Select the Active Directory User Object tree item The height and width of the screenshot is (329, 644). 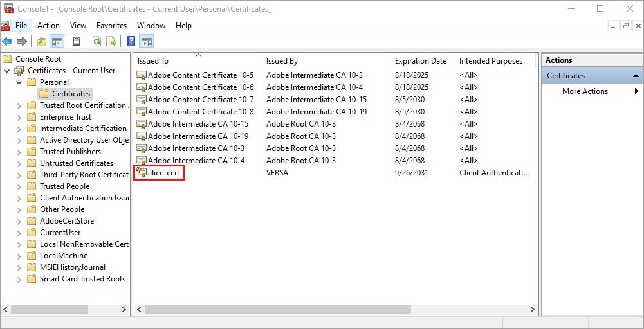[84, 140]
